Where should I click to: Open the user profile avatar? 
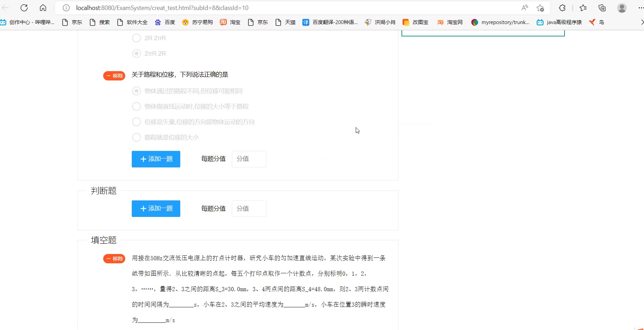pyautogui.click(x=622, y=8)
